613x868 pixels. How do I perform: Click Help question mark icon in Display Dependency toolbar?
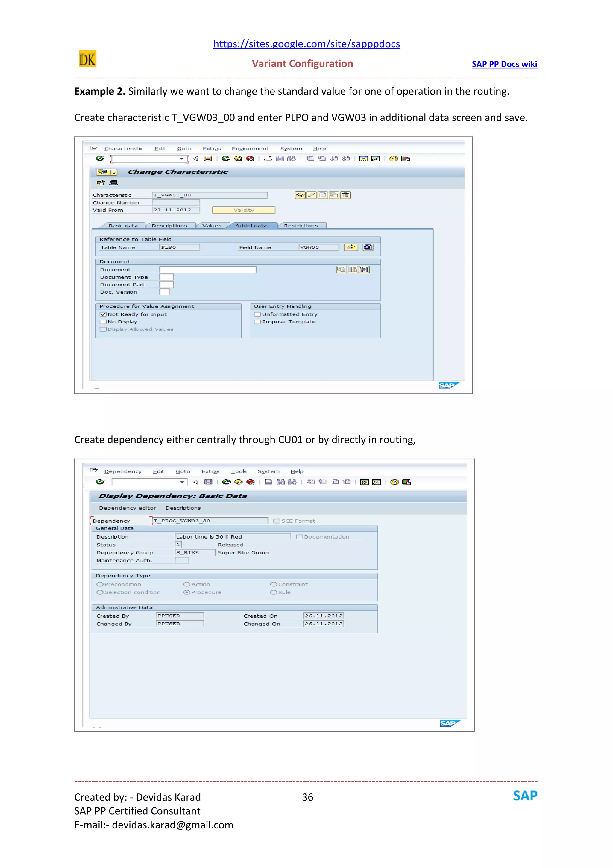point(395,482)
